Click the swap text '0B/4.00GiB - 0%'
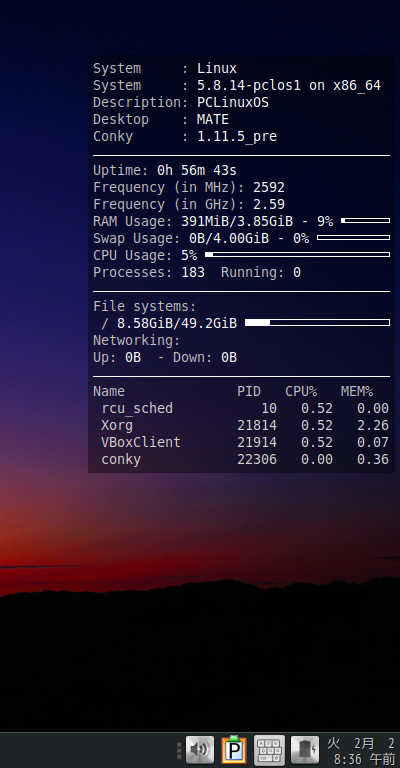400x768 pixels. pyautogui.click(x=249, y=239)
